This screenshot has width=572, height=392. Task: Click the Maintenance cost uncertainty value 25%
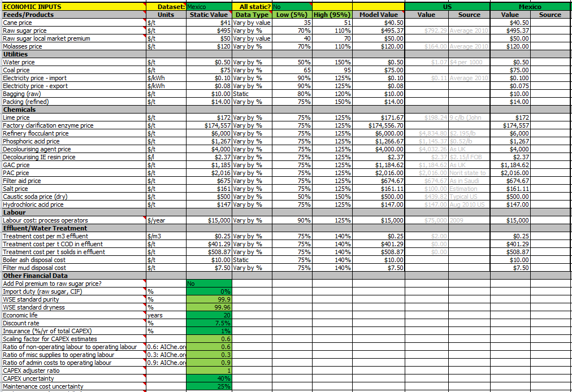coord(209,386)
